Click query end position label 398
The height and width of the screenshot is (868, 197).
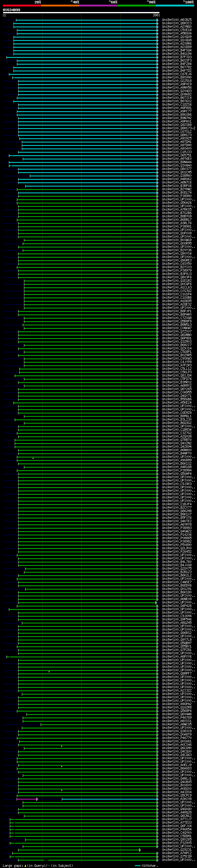[155, 15]
